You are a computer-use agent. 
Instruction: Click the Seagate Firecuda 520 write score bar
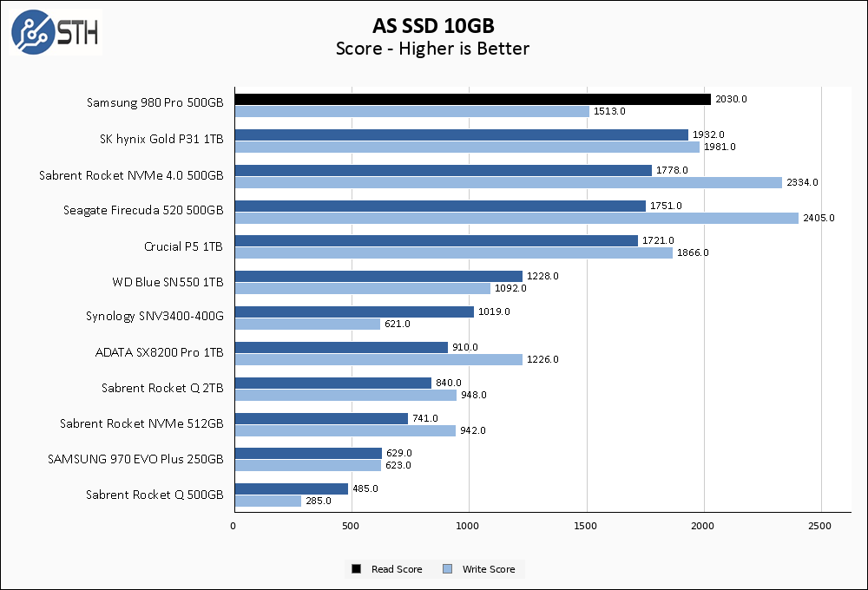click(516, 218)
